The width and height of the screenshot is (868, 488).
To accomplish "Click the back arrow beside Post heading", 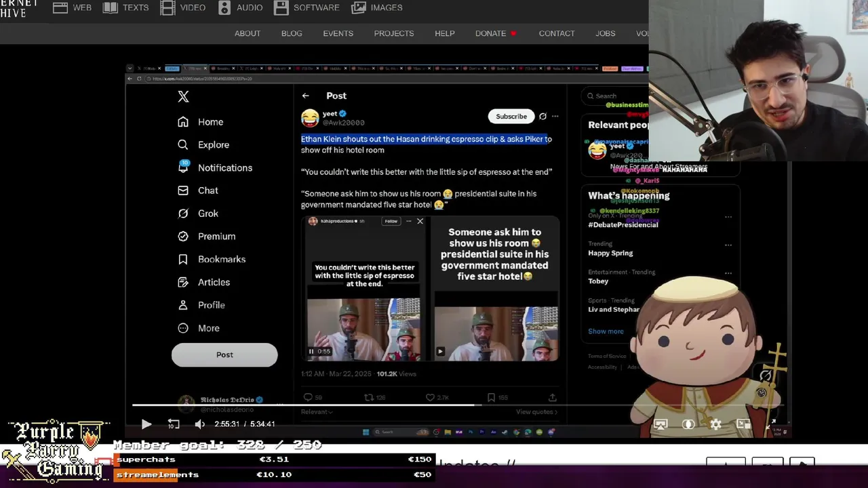I will click(306, 96).
